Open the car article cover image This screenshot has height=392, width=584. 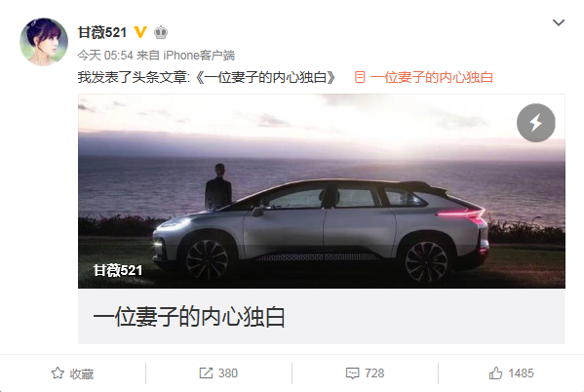pyautogui.click(x=322, y=191)
